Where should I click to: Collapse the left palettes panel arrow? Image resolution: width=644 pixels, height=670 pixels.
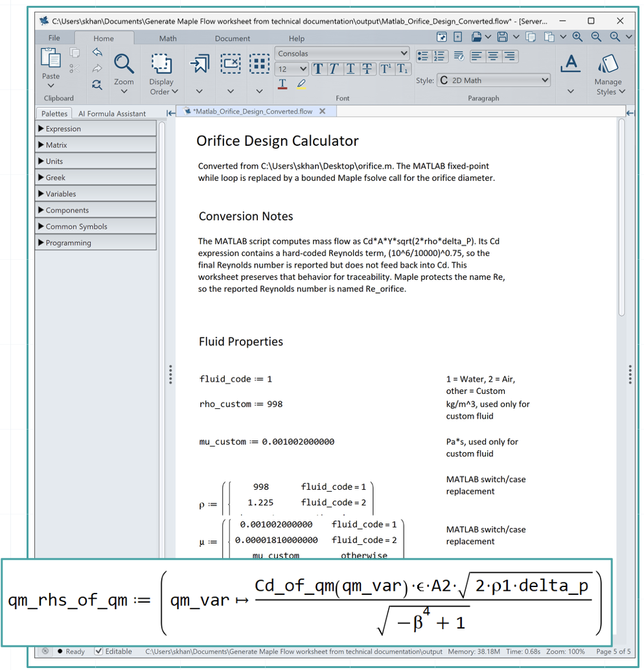coord(171,113)
